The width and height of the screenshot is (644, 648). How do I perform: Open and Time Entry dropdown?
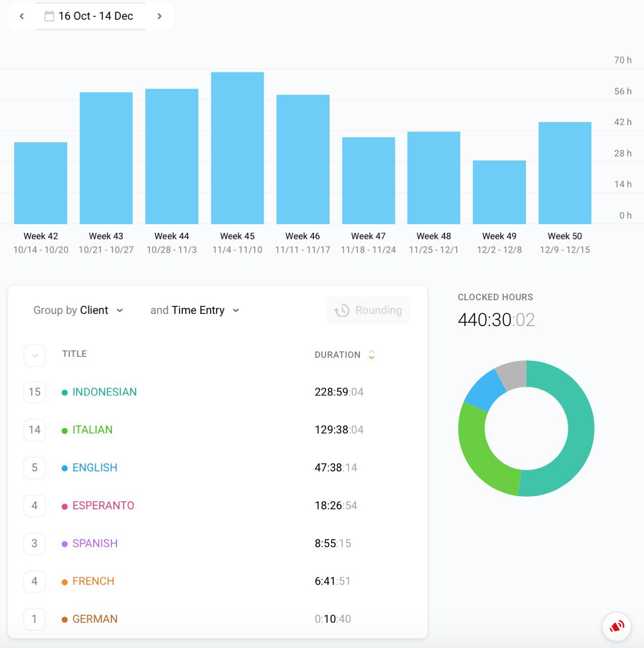pos(194,310)
